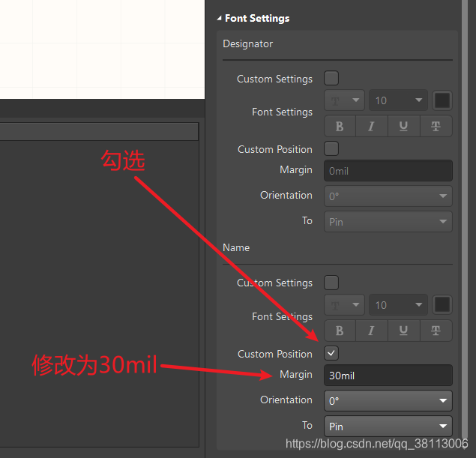Click Name Margin field showing 30mil

pos(388,375)
